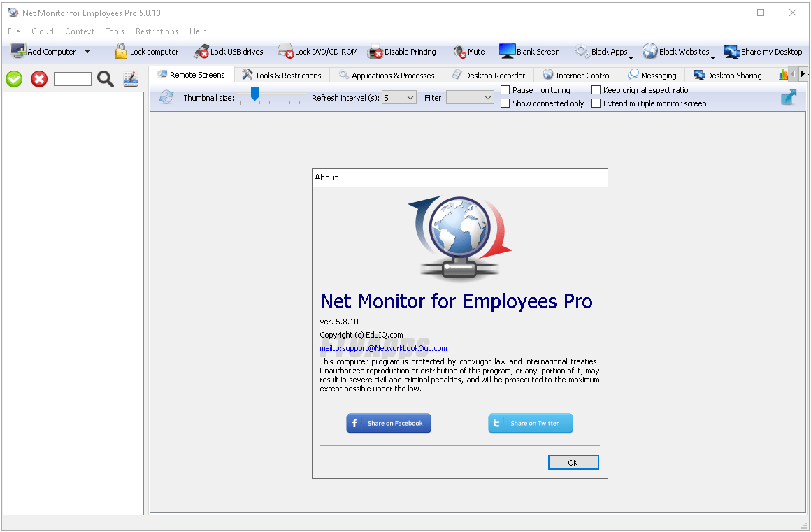Click the Share my Desktop icon
The height and width of the screenshot is (532, 811).
[x=731, y=51]
